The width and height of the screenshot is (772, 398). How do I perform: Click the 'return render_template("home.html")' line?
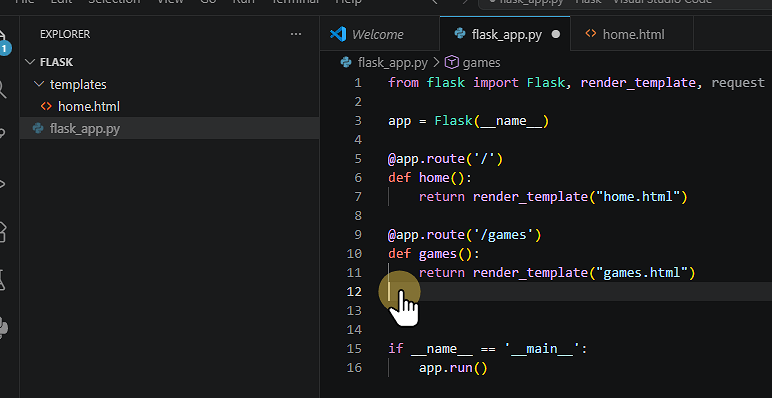click(553, 197)
